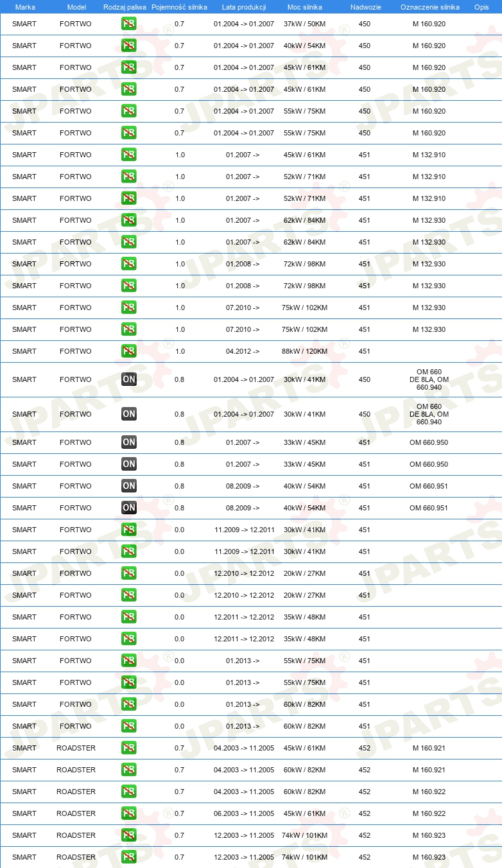Viewport: 502px width, 868px height.
Task: Click the 'Nadwozie' column header
Action: pos(365,7)
